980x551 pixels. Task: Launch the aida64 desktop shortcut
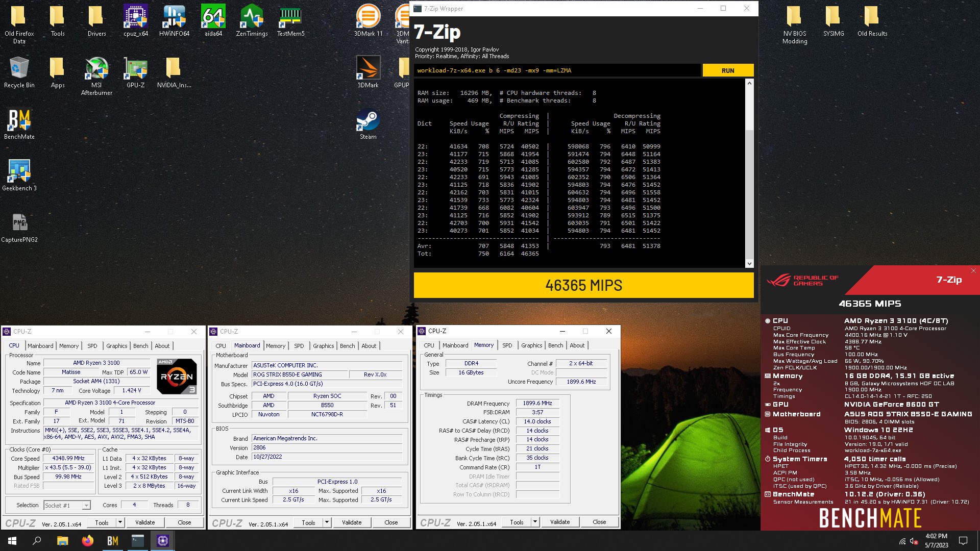[x=213, y=20]
